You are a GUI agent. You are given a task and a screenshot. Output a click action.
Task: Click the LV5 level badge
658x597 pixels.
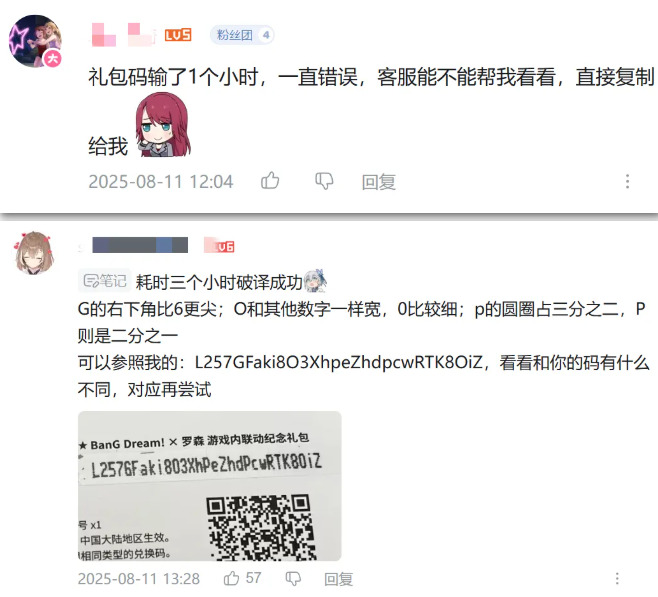pyautogui.click(x=178, y=35)
